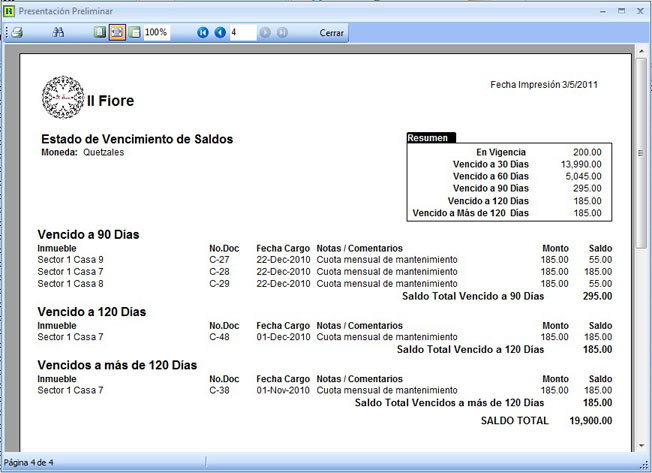652x473 pixels.
Task: Click the disabled next page arrow
Action: (x=265, y=32)
